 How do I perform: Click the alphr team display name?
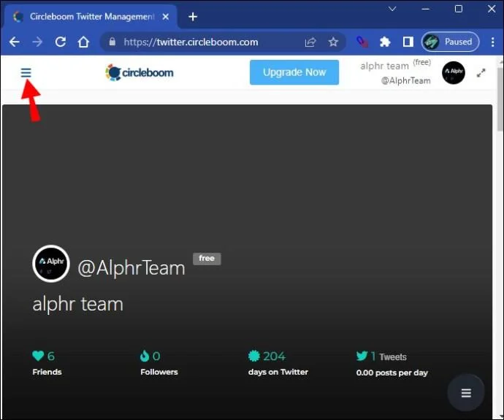77,304
